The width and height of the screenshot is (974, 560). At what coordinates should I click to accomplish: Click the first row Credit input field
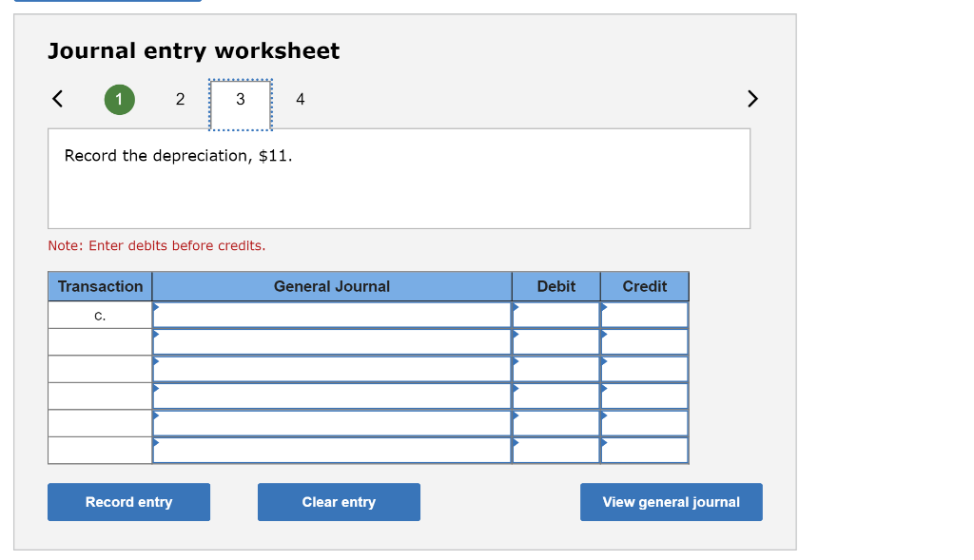coord(645,314)
